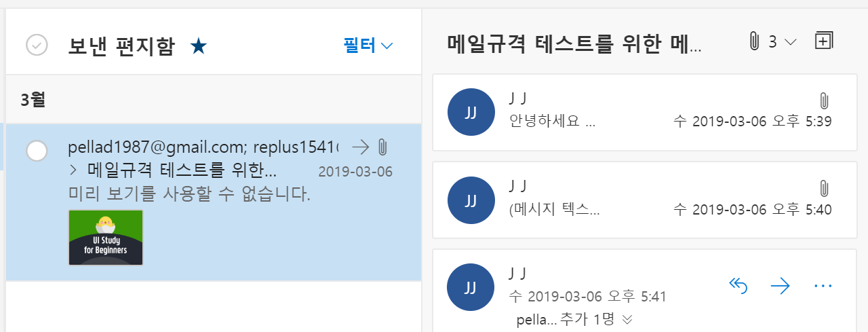Check the circle beside pellad1987 message
This screenshot has height=332, width=868.
tap(37, 151)
